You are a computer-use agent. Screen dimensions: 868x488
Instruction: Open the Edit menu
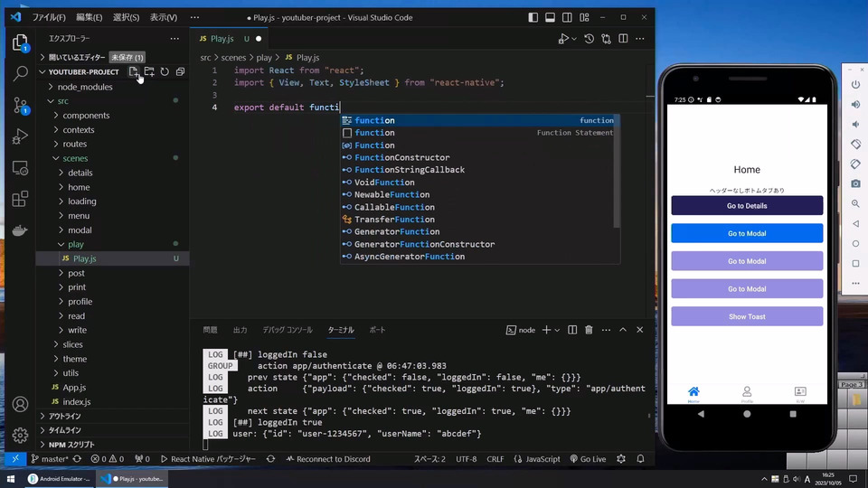click(x=90, y=18)
